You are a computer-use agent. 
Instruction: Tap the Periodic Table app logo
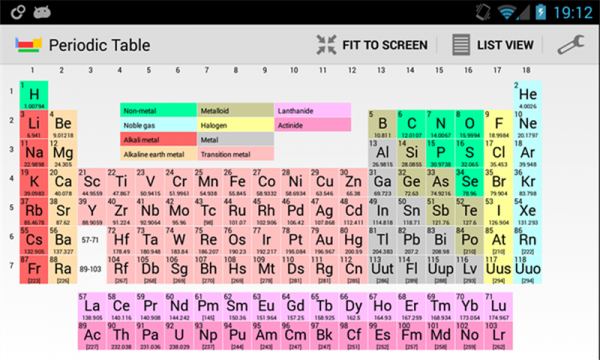coord(28,45)
